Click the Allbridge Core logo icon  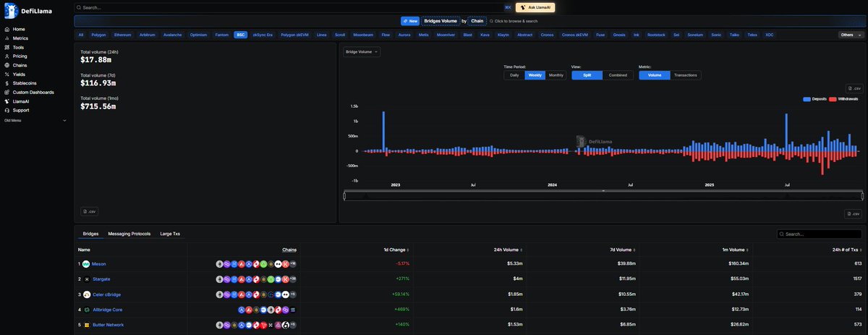click(x=86, y=310)
